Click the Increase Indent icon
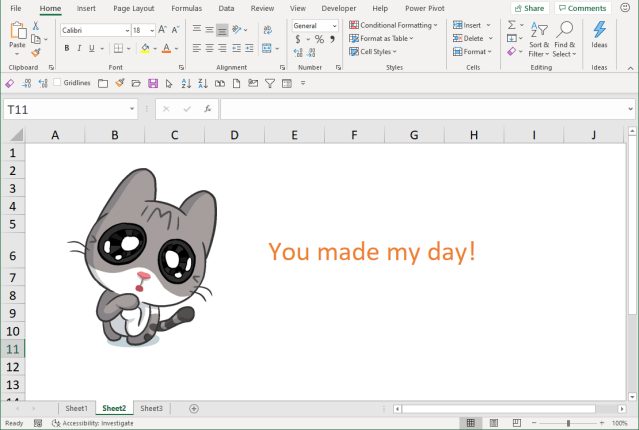This screenshot has width=639, height=430. tap(249, 49)
